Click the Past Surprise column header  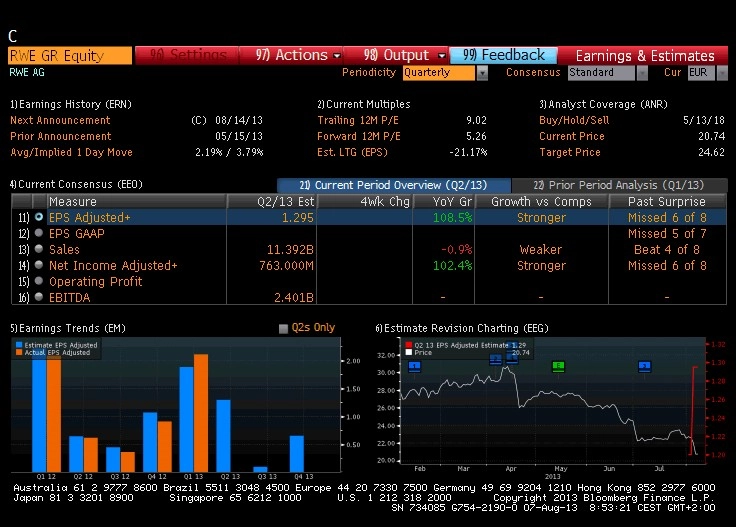(x=667, y=201)
